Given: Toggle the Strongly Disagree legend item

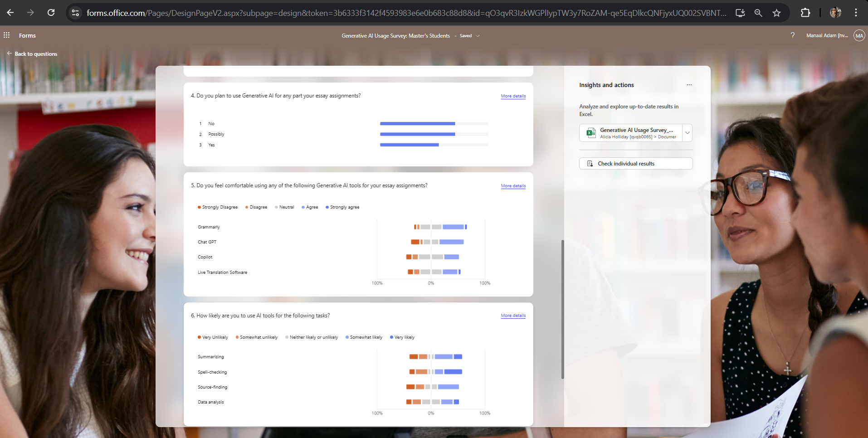Looking at the screenshot, I should pyautogui.click(x=218, y=207).
